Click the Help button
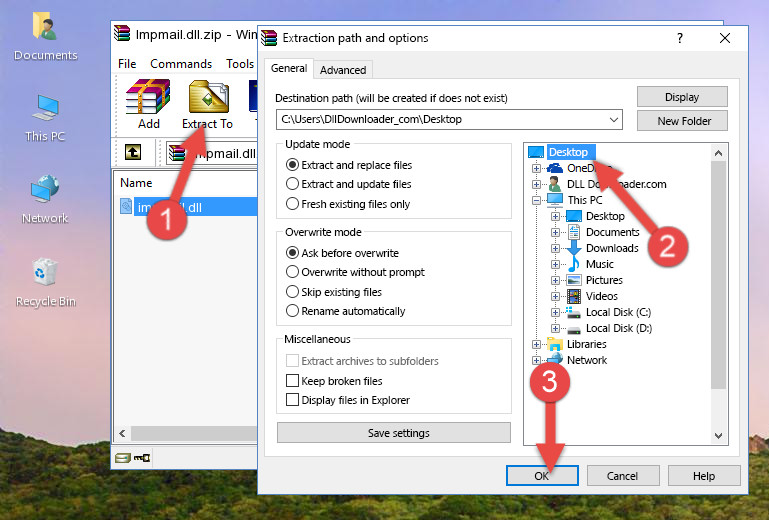The image size is (769, 520). coord(704,475)
